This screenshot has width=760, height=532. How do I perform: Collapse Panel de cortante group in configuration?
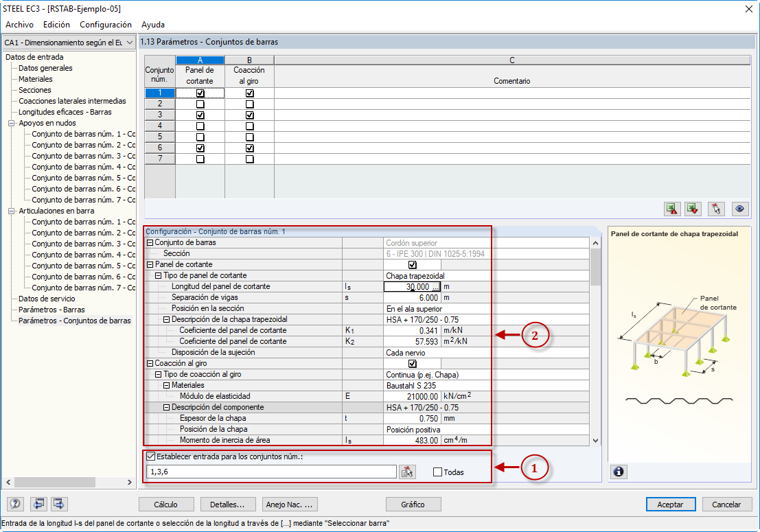pos(150,264)
